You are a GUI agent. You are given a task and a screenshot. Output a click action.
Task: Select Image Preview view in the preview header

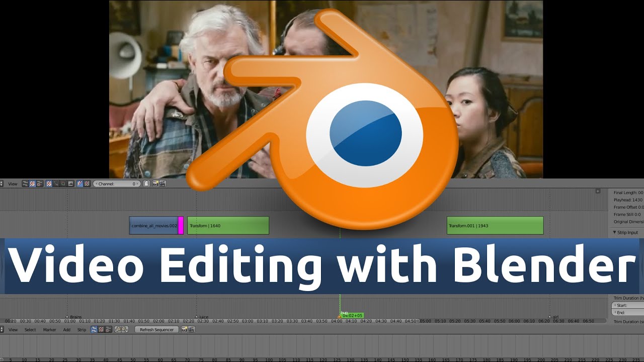[32, 184]
